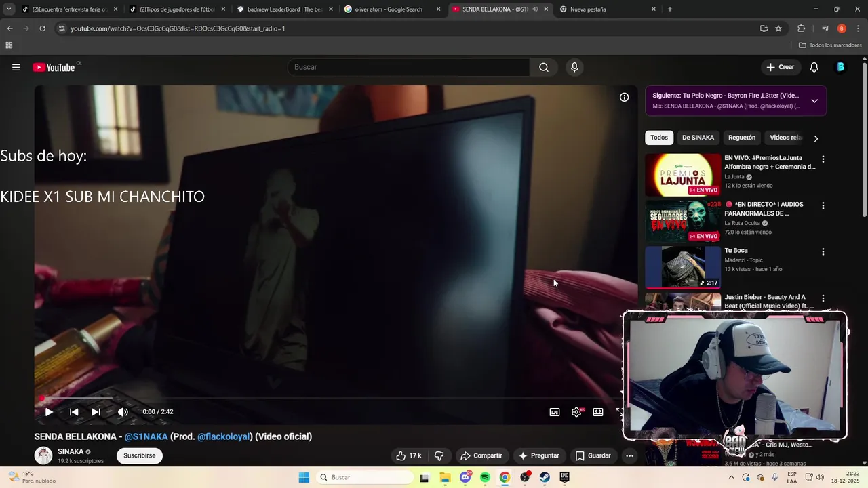Show video info card icon

(624, 97)
